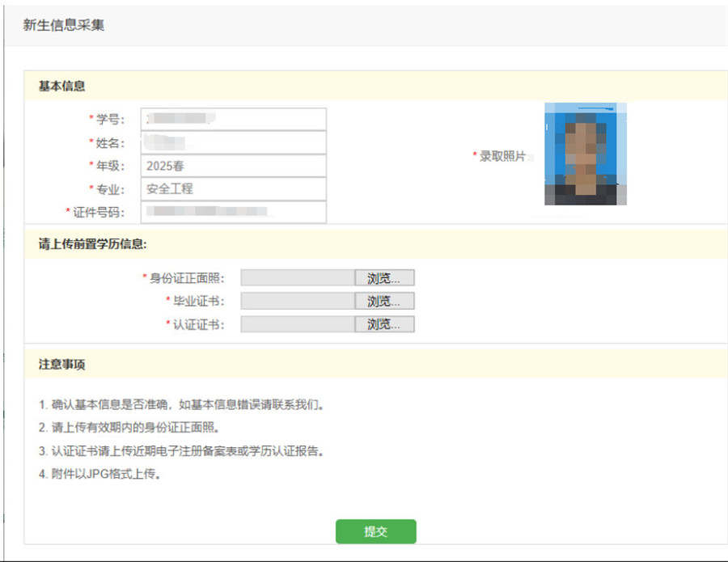Select the 年级 field showing 2025春
Viewport: 728px width, 562px height.
tap(233, 166)
